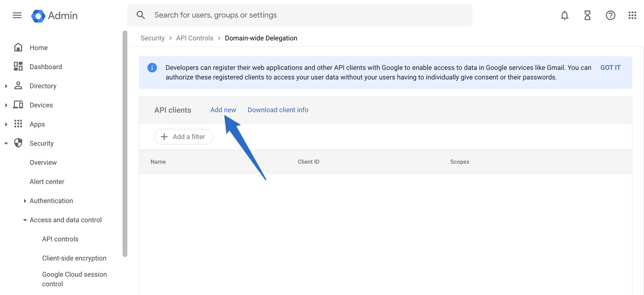Screen dimensions: 644x295
Task: Click the Apps grid icon in sidebar
Action: [18, 124]
